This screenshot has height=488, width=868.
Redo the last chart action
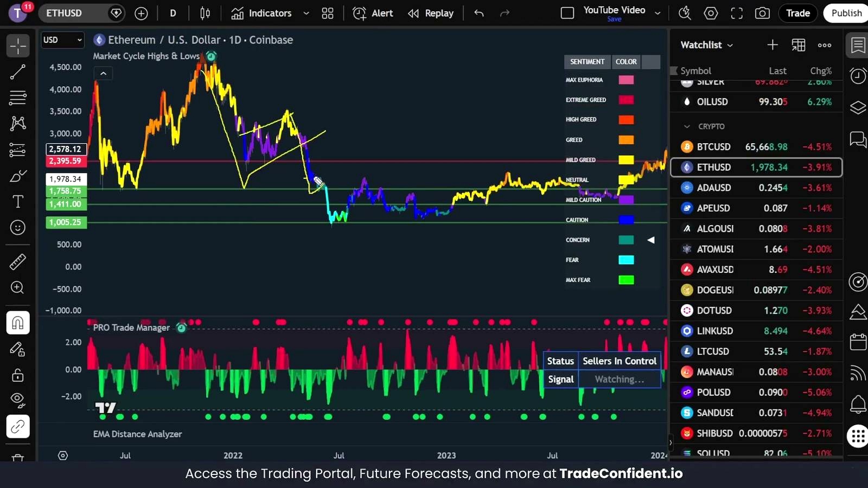point(505,13)
